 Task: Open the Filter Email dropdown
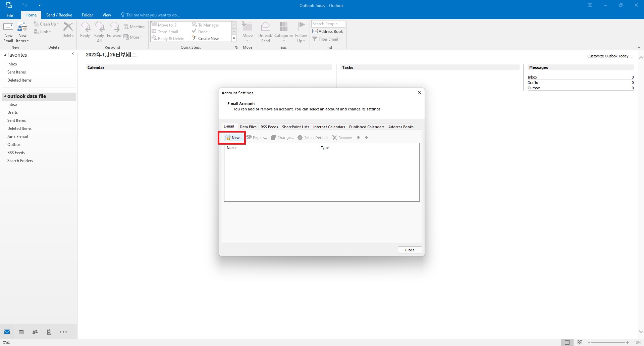pyautogui.click(x=327, y=39)
